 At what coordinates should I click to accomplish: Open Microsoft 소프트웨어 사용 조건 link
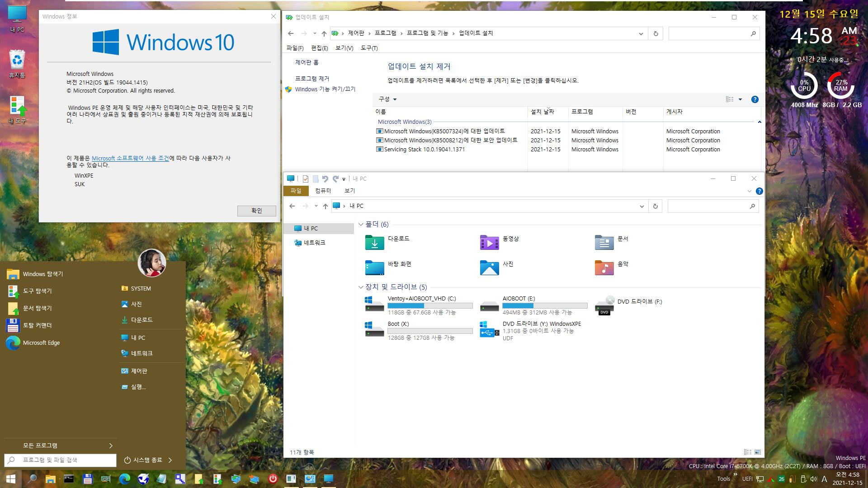[130, 158]
